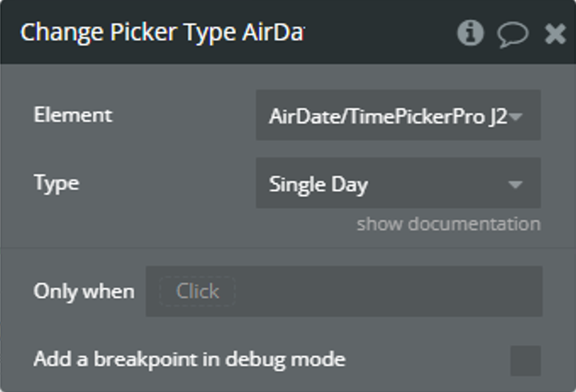The image size is (576, 392).
Task: Click empty space right of Click placeholder
Action: (x=389, y=291)
